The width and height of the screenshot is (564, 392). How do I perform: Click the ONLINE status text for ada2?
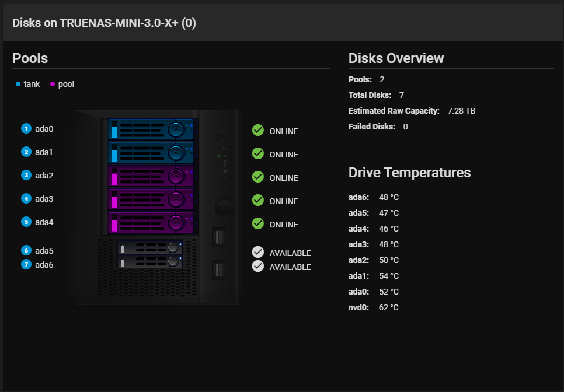[x=284, y=178]
